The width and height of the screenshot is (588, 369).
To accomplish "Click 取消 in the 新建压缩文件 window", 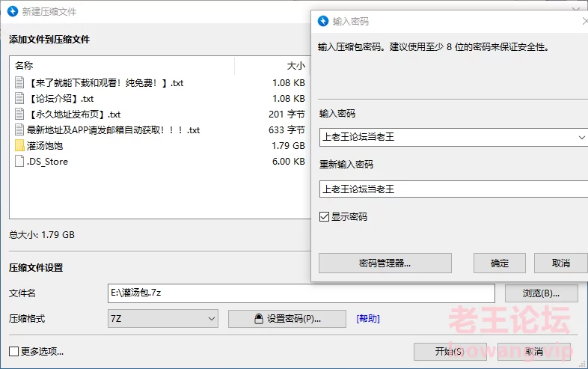I will coord(534,352).
